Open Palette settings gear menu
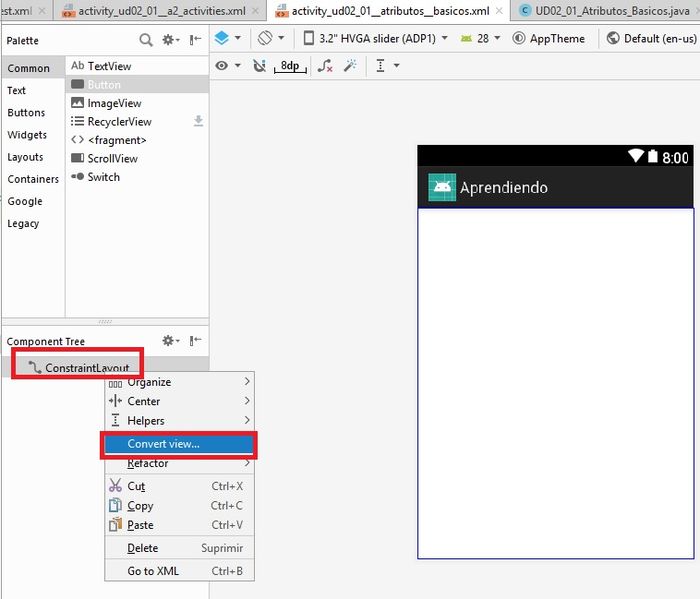 [x=171, y=40]
